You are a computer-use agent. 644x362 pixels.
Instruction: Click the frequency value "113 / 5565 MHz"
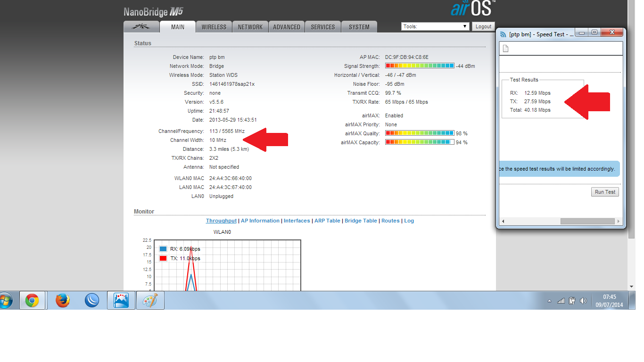tap(227, 131)
